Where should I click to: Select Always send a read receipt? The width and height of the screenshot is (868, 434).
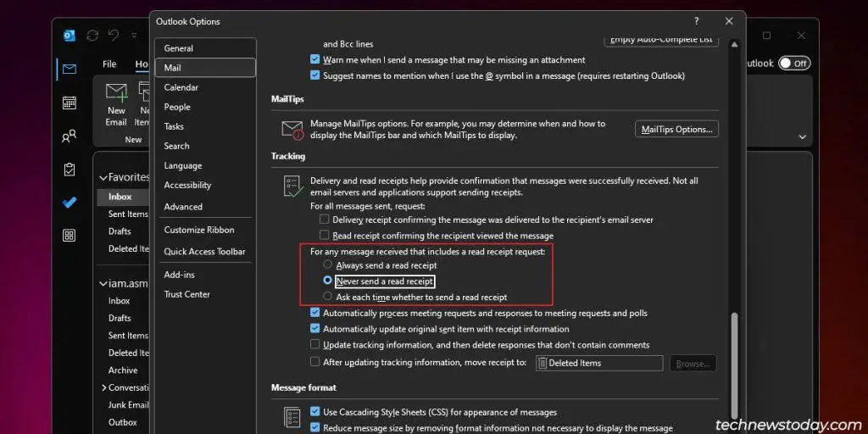(x=328, y=264)
